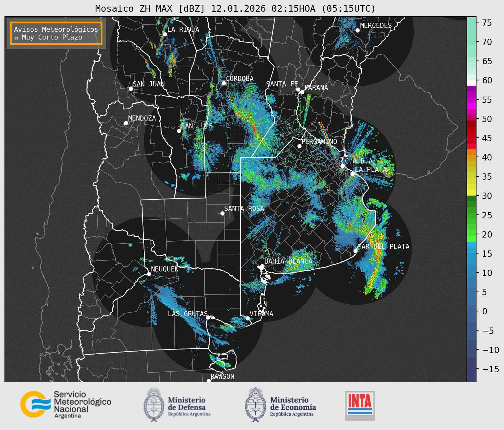Click the white dot marker for La Rioja
The image size is (504, 430).
pyautogui.click(x=165, y=34)
